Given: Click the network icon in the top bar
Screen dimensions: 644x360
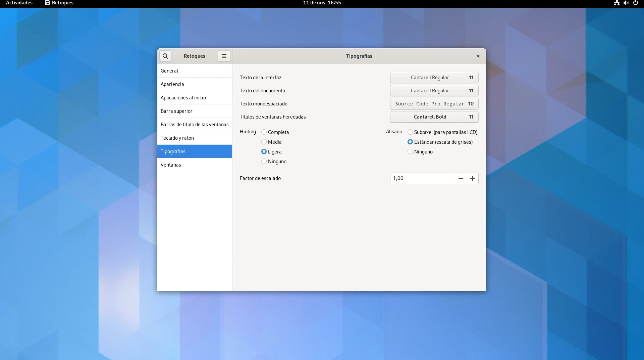Looking at the screenshot, I should click(616, 3).
